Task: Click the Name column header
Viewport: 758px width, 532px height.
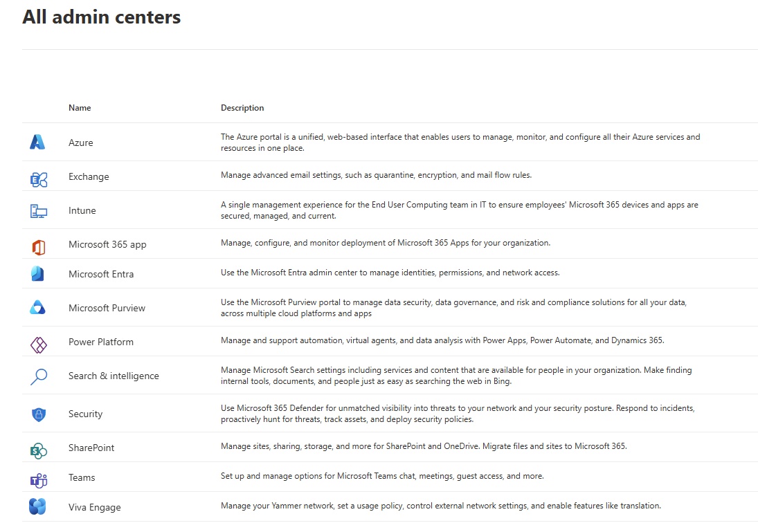Action: (80, 108)
